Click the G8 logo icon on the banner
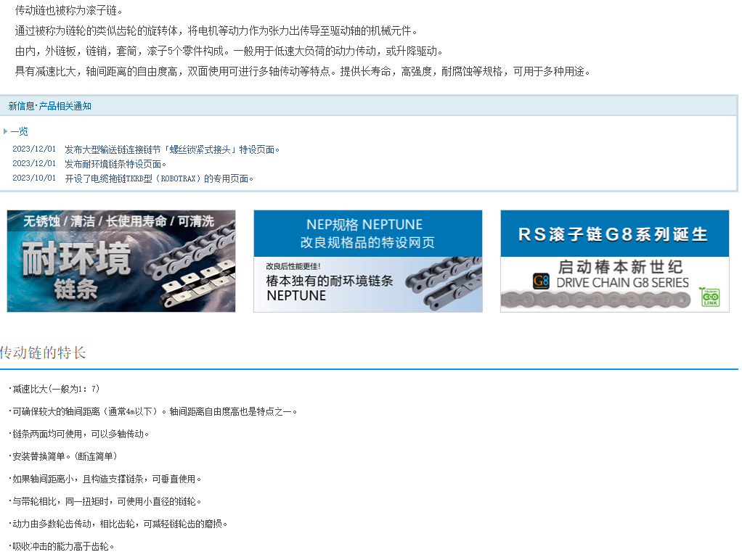The height and width of the screenshot is (560, 742). (x=540, y=281)
